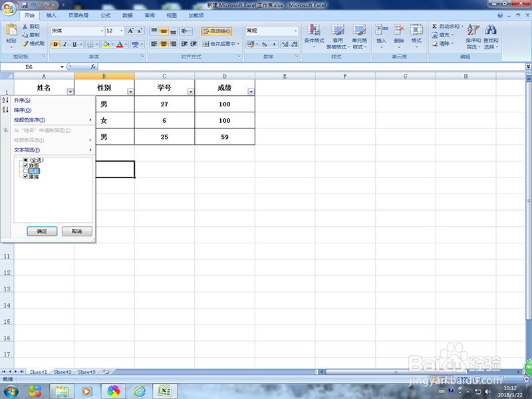532x399 pixels.
Task: Switch to the Sheet2 worksheet tab
Action: point(63,372)
